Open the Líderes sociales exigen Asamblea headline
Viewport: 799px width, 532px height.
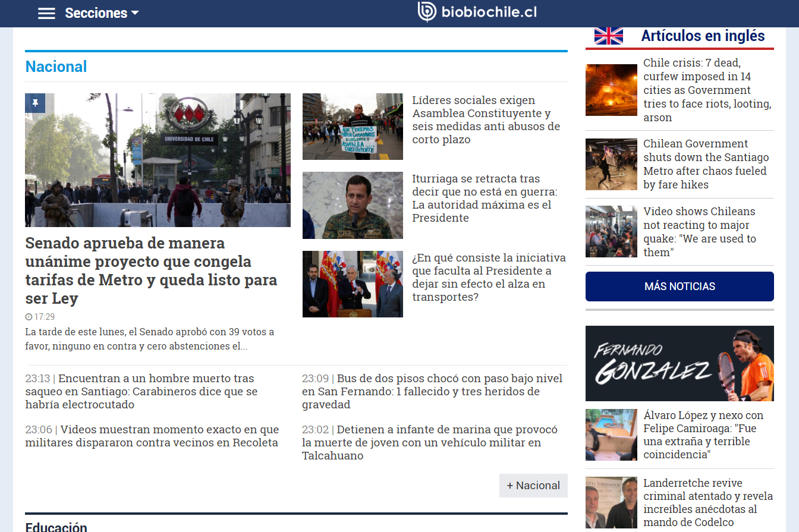point(486,120)
